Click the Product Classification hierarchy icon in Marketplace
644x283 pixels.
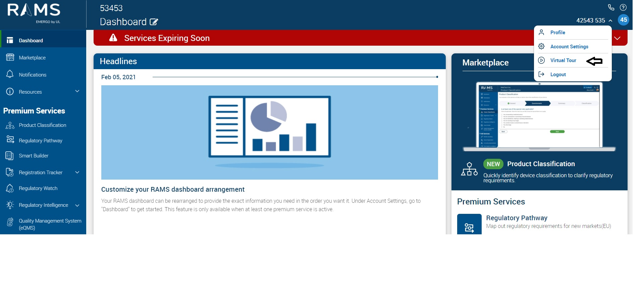click(x=469, y=169)
